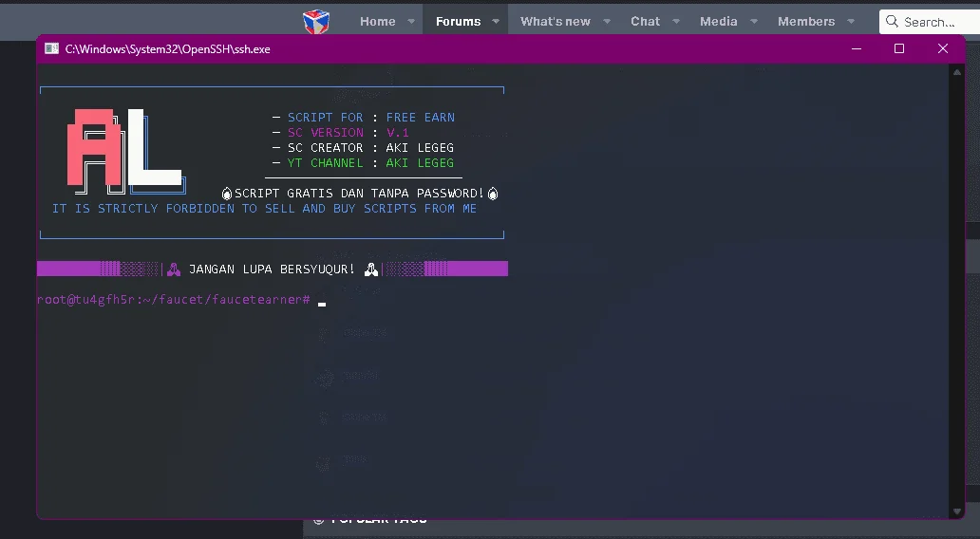Select the Forums navigation tab
This screenshot has height=539, width=980.
tap(458, 21)
